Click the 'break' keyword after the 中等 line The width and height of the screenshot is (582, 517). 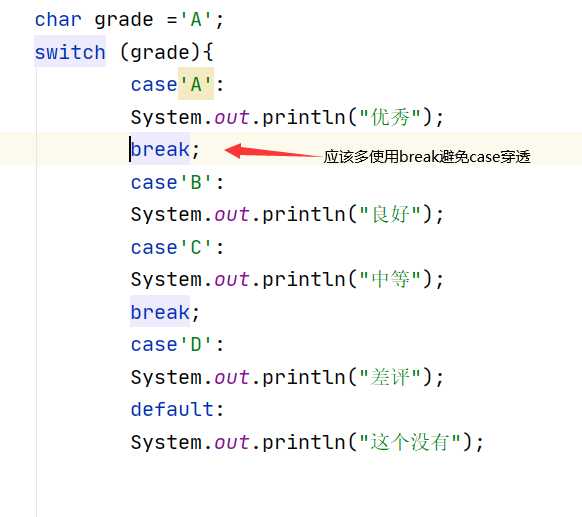[160, 312]
